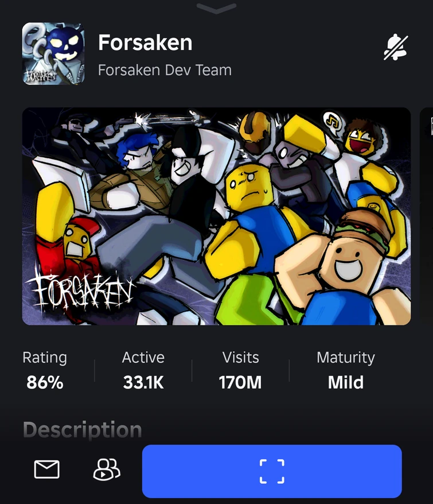This screenshot has width=433, height=504.
Task: Open Forsaken Dev Team creator page
Action: pyautogui.click(x=165, y=70)
